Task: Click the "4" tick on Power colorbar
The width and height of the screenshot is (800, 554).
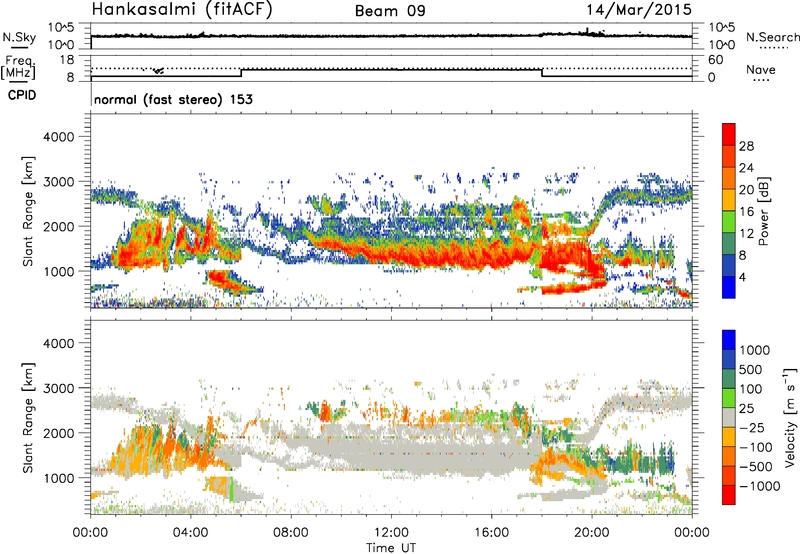Action: click(742, 277)
